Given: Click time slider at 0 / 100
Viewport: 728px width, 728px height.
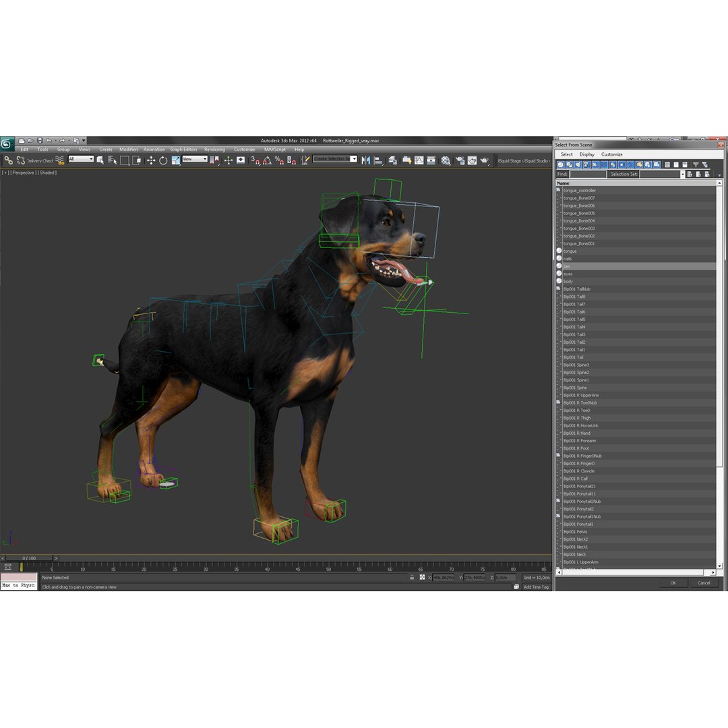Looking at the screenshot, I should [x=29, y=558].
